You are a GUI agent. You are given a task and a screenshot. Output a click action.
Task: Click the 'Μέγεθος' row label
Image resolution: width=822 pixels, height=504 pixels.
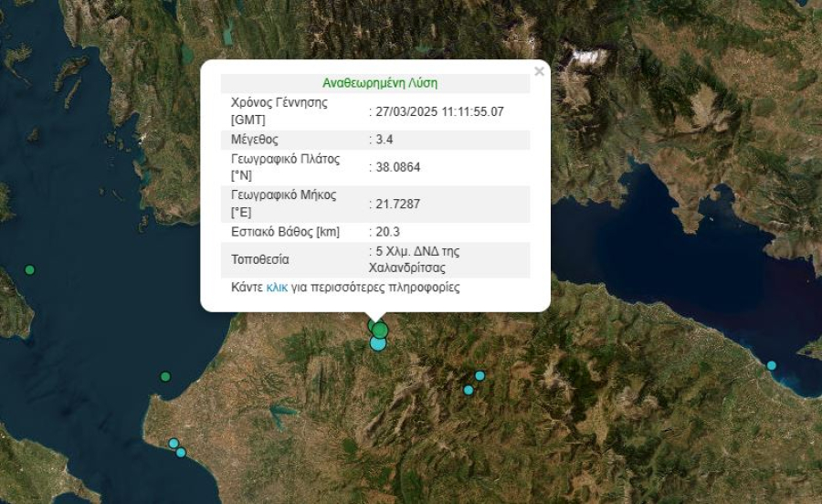255,140
